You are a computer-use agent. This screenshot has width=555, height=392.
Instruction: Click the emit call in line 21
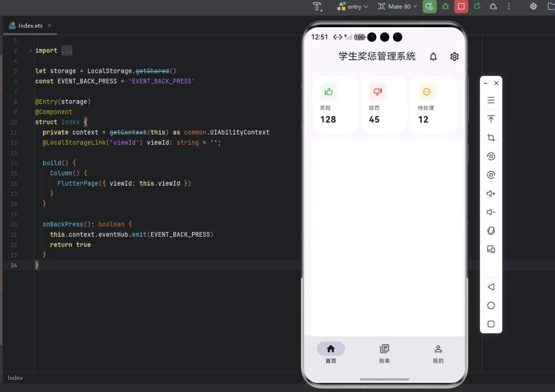[x=139, y=235]
